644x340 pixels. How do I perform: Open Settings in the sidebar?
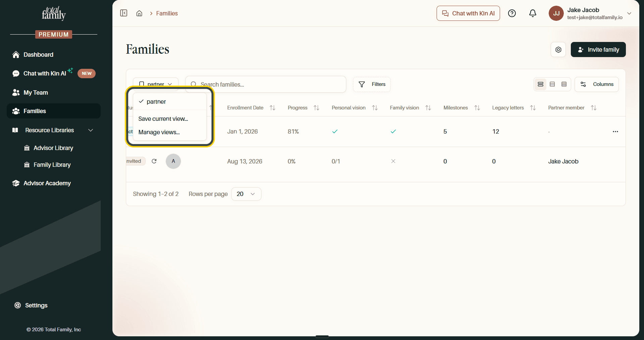(36, 305)
